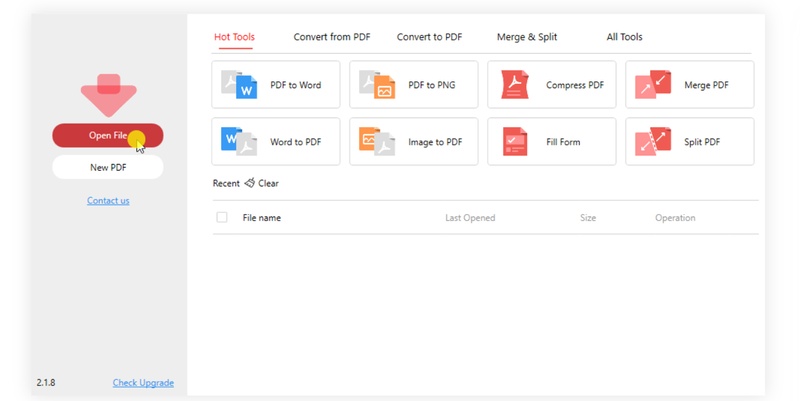Click the Compress PDF icon
This screenshot has height=401, width=800.
(515, 85)
